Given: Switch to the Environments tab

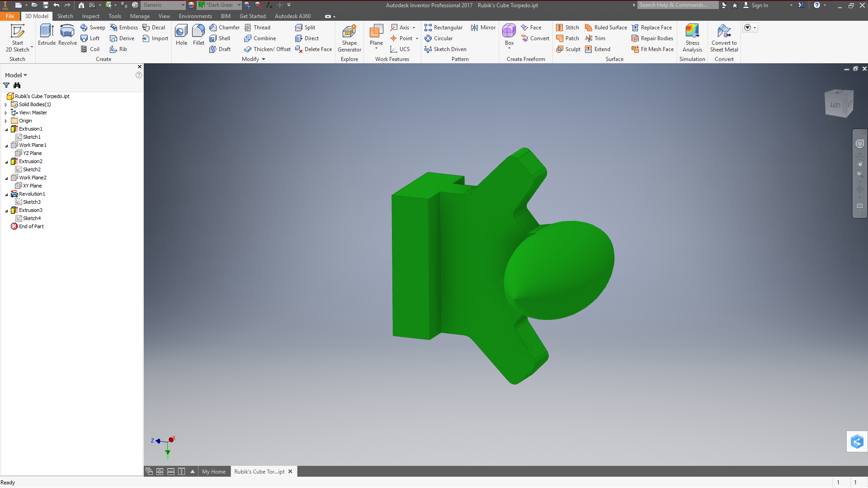Looking at the screenshot, I should tap(195, 16).
